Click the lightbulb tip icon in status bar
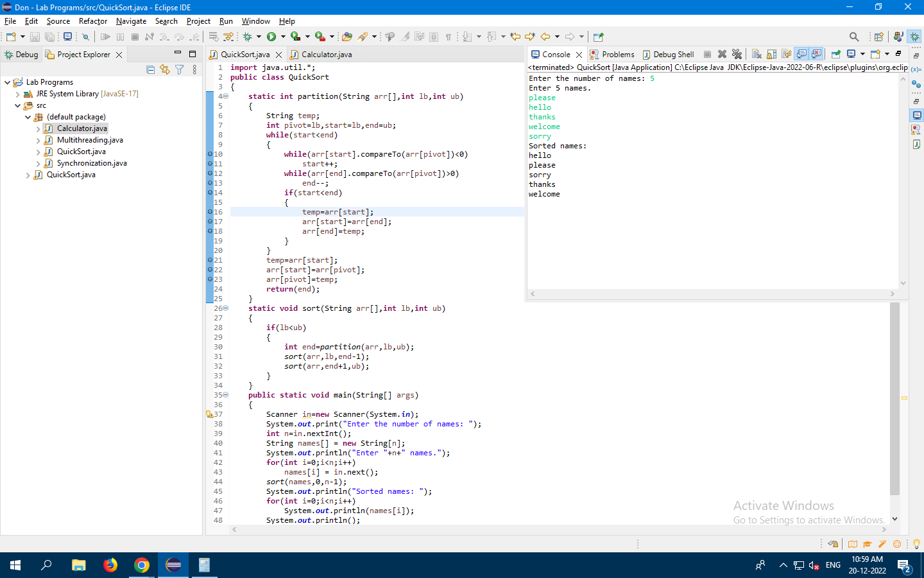Screen dimensions: 924x578 coord(916,544)
